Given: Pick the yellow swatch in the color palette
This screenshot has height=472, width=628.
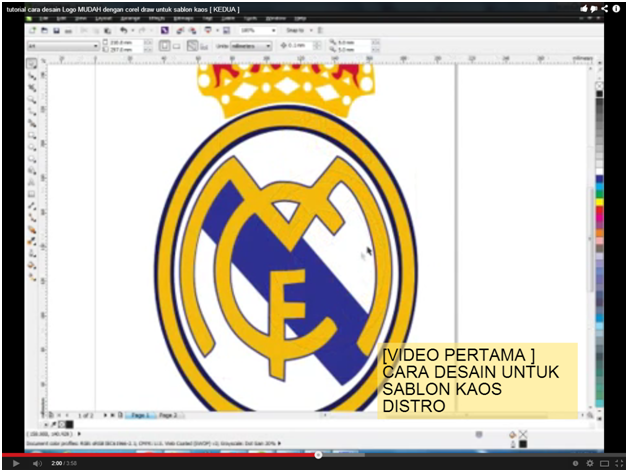Looking at the screenshot, I should [600, 202].
